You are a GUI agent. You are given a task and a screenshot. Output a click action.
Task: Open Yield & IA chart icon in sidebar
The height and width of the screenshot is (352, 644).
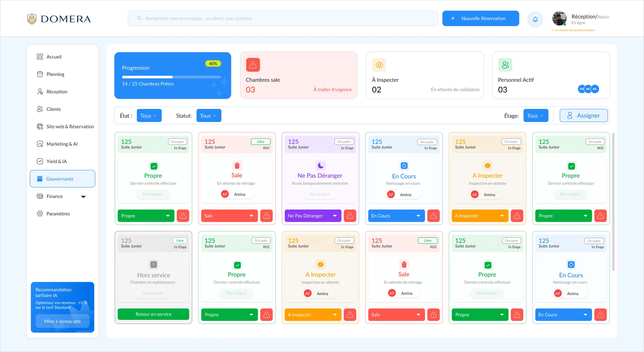(40, 161)
